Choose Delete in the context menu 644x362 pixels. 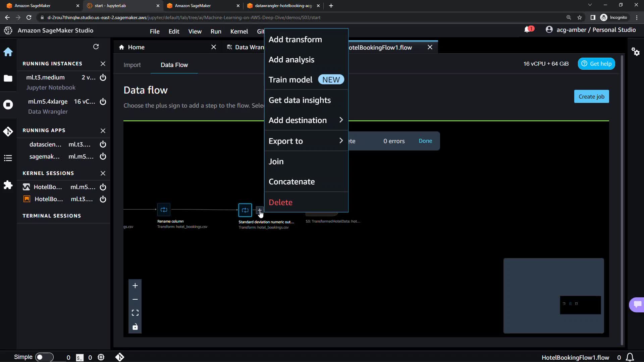click(280, 202)
